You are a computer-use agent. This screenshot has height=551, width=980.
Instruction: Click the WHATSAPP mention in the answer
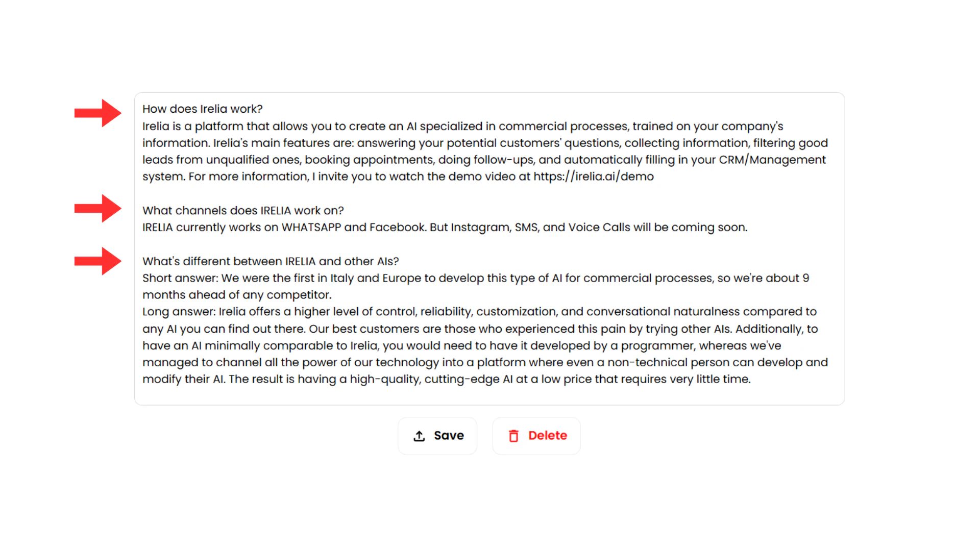pyautogui.click(x=311, y=227)
